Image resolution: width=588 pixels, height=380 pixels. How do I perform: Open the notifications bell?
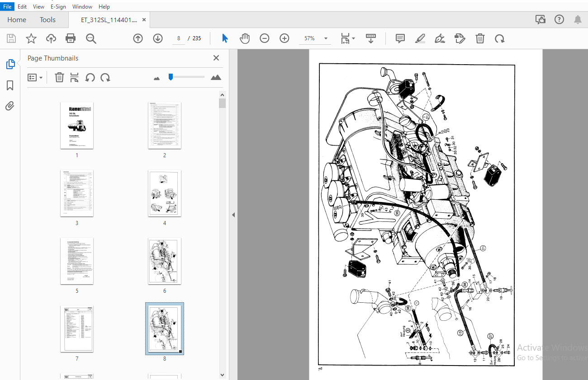pos(578,19)
